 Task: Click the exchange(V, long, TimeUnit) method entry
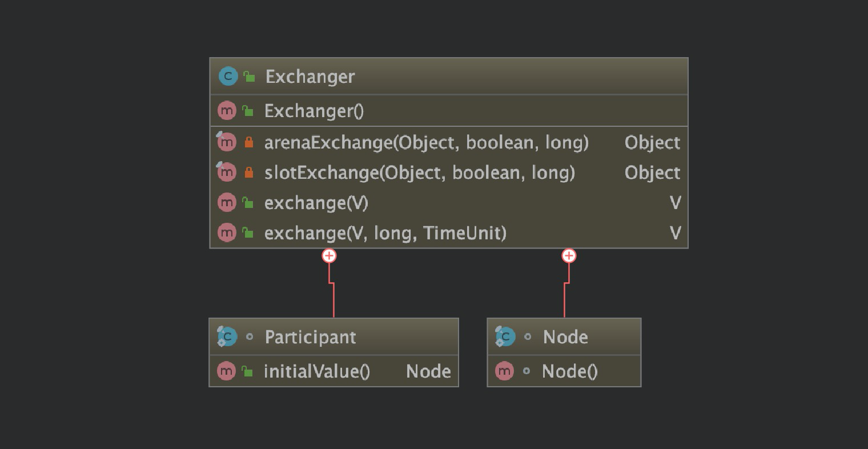point(385,232)
